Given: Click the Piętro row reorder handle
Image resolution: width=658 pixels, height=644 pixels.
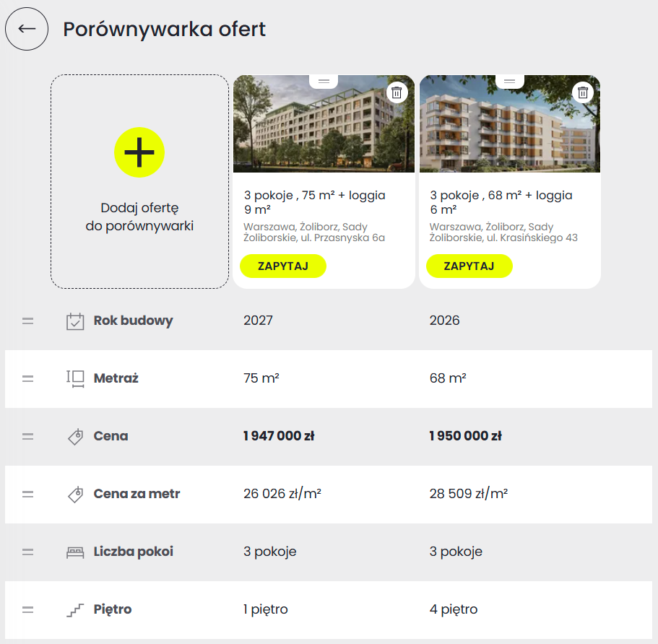Looking at the screenshot, I should (x=27, y=609).
